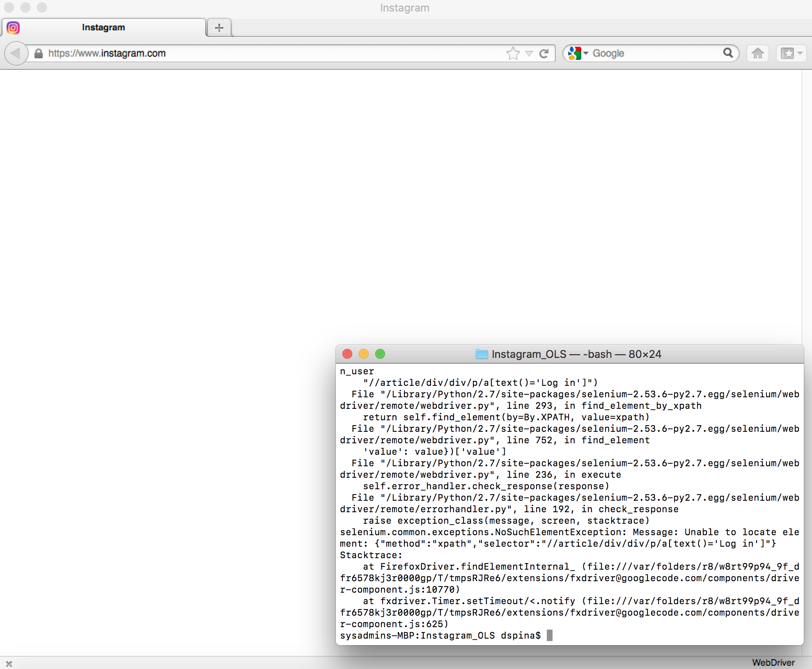This screenshot has height=669, width=812.
Task: Open a new tab with plus button
Action: coord(219,27)
